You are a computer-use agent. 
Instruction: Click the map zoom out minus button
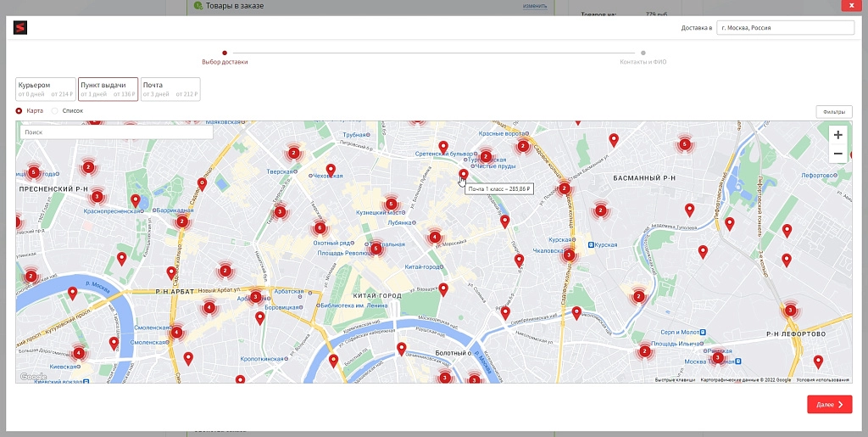[x=837, y=154]
